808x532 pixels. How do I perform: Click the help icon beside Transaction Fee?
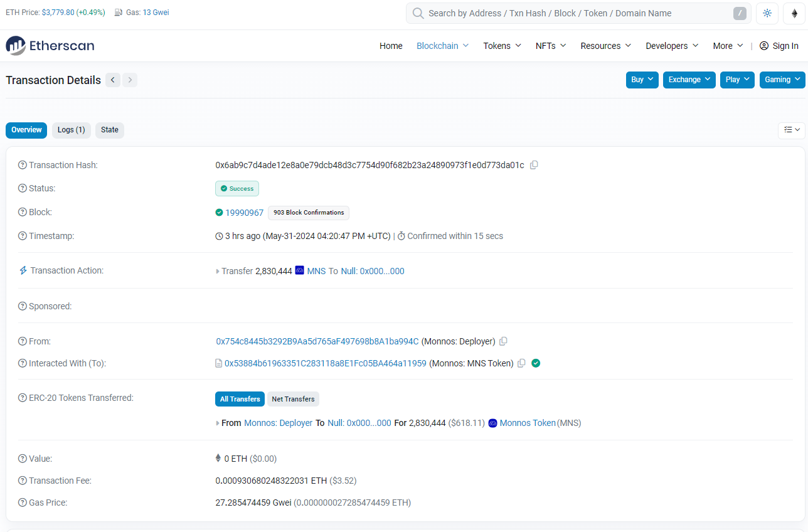23,481
